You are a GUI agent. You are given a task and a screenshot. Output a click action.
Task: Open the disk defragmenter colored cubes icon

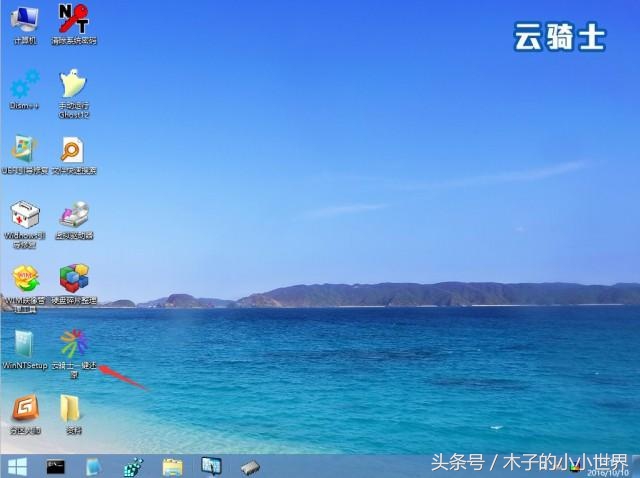[73, 279]
